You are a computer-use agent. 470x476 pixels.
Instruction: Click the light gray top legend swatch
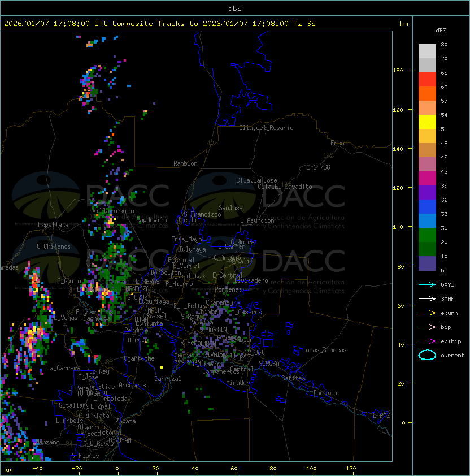click(x=427, y=51)
